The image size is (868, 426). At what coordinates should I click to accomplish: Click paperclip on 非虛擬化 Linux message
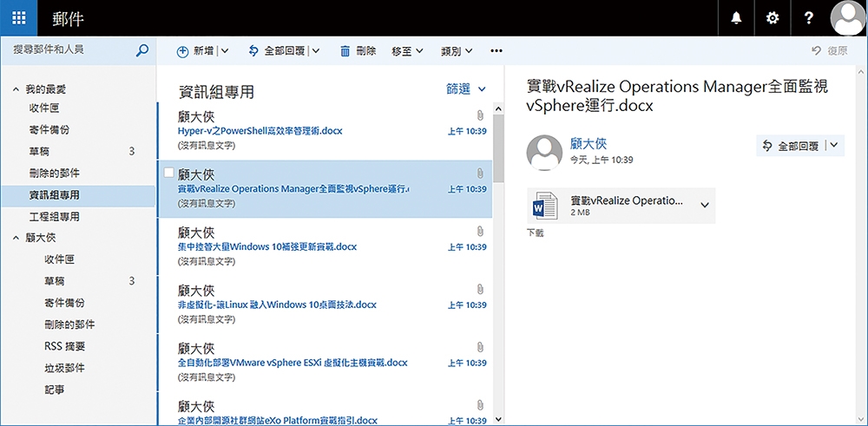coord(480,289)
